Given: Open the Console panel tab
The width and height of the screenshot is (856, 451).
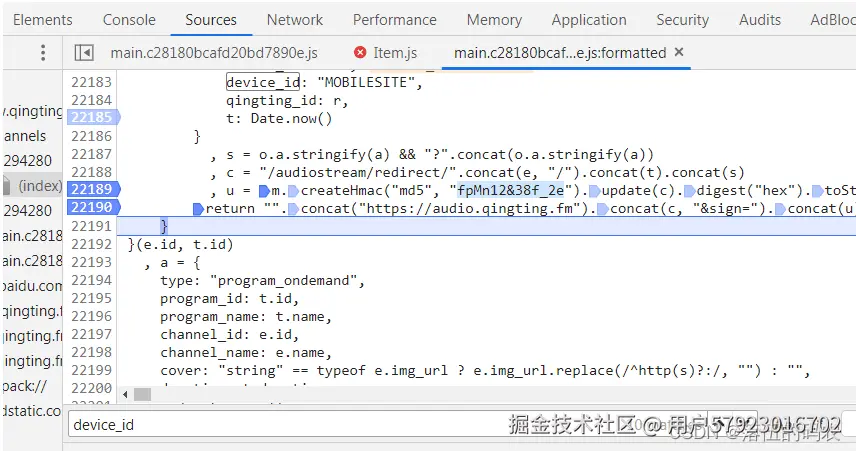Looking at the screenshot, I should tap(129, 19).
